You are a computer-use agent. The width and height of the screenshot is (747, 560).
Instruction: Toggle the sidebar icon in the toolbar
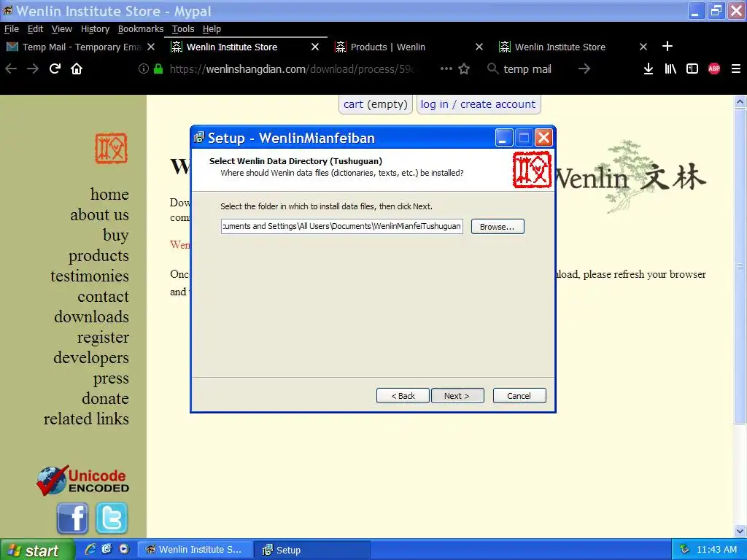692,69
